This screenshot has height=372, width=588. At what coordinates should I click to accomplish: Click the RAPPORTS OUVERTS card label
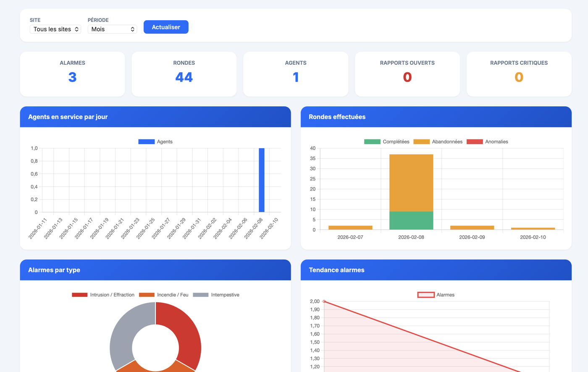pyautogui.click(x=407, y=63)
